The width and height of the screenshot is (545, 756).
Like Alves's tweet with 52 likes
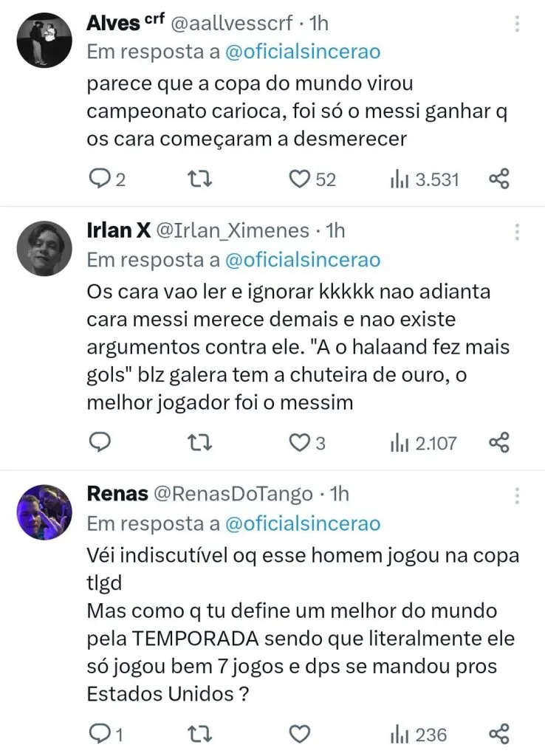click(299, 179)
